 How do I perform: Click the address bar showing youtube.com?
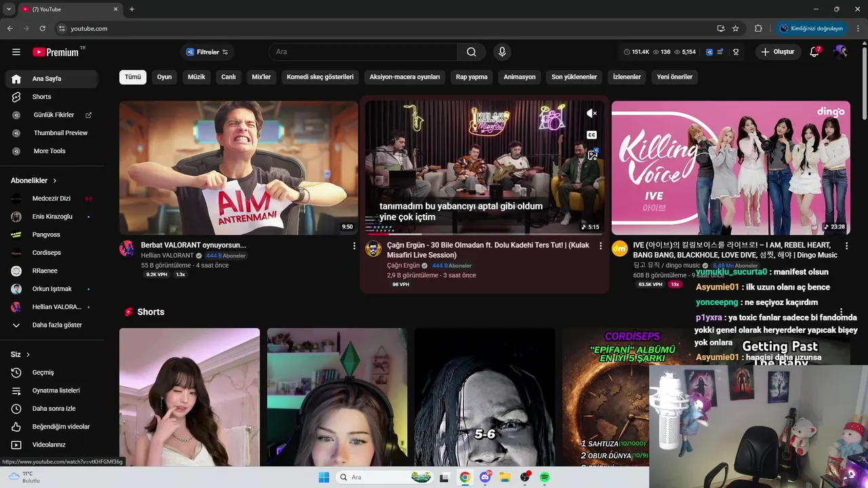(383, 28)
